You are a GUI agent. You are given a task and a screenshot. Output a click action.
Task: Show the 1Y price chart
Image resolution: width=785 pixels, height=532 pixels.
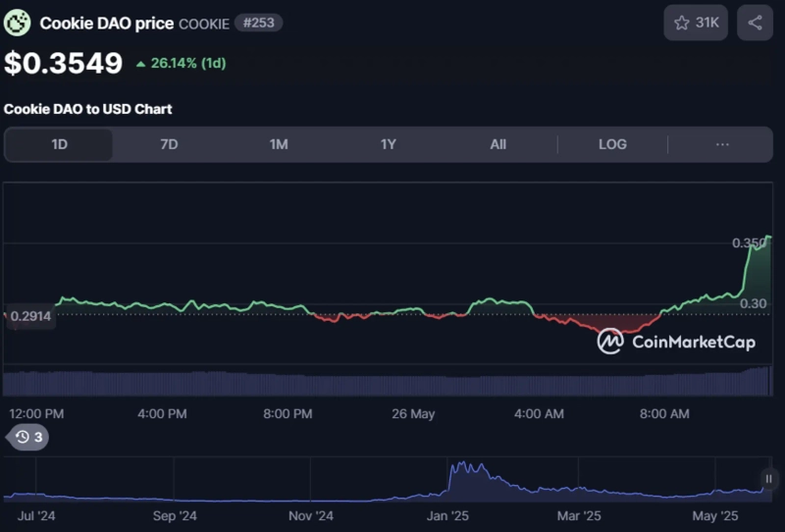point(389,144)
